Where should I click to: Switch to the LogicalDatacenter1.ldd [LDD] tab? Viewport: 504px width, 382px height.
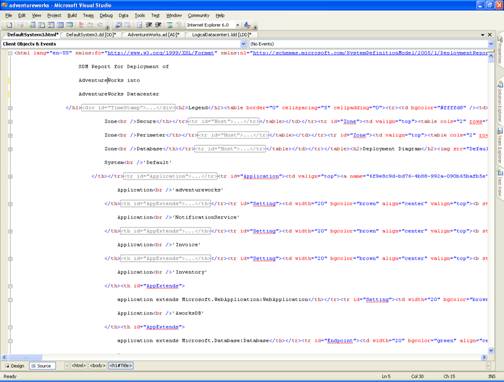tap(221, 35)
